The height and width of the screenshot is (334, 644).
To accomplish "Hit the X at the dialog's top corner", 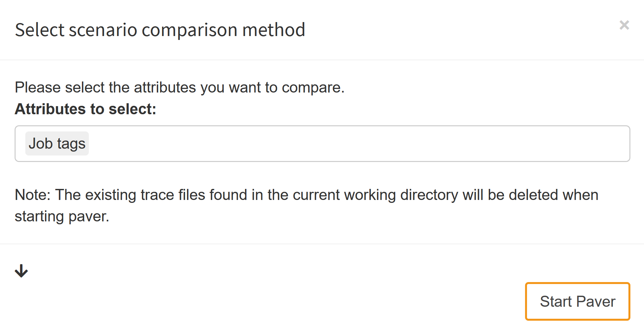I will click(624, 25).
